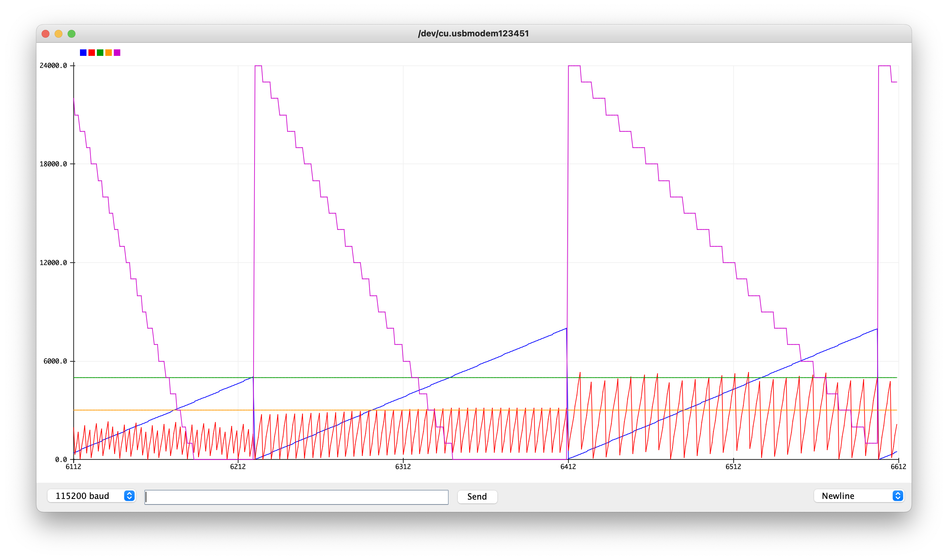The height and width of the screenshot is (560, 948).
Task: Open the 115200 baud rate dropdown
Action: click(91, 496)
